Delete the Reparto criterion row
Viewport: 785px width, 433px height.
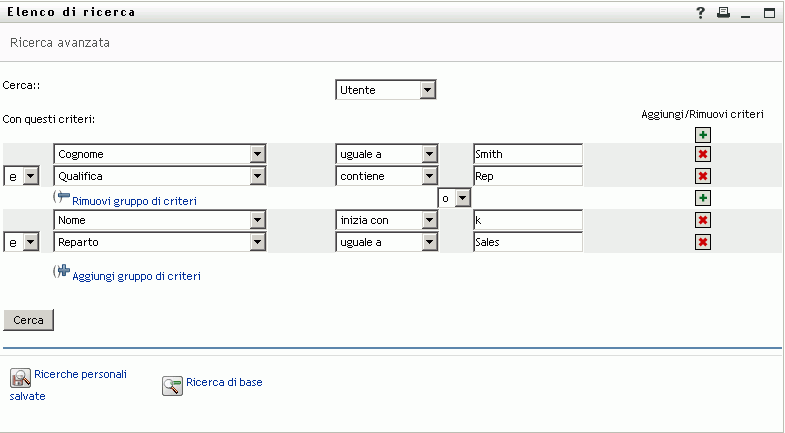703,242
